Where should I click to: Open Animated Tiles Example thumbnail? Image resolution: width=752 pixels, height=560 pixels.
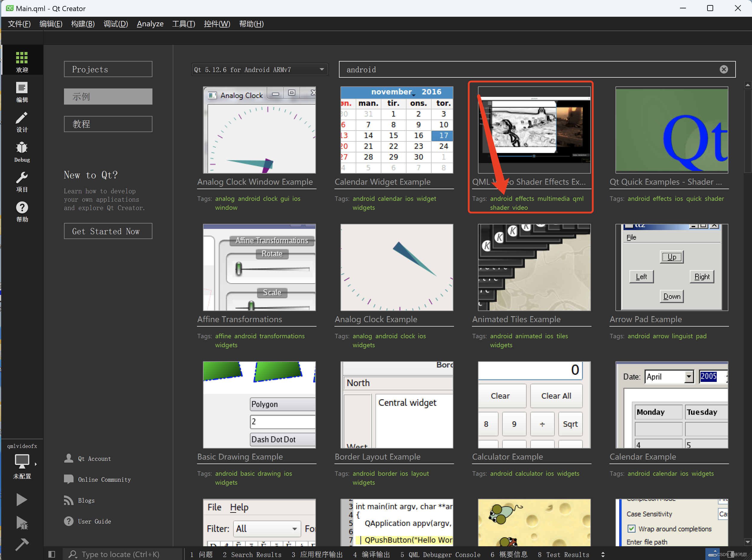[534, 267]
